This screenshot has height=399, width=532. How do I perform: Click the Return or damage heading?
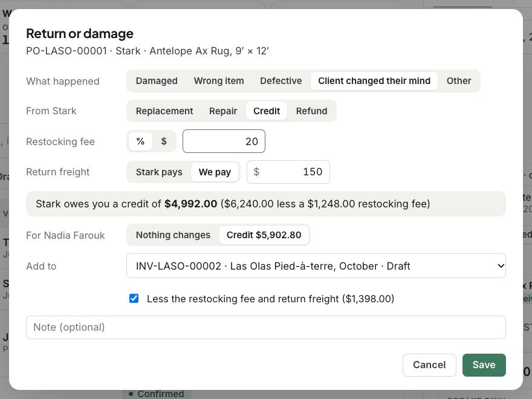pos(80,34)
